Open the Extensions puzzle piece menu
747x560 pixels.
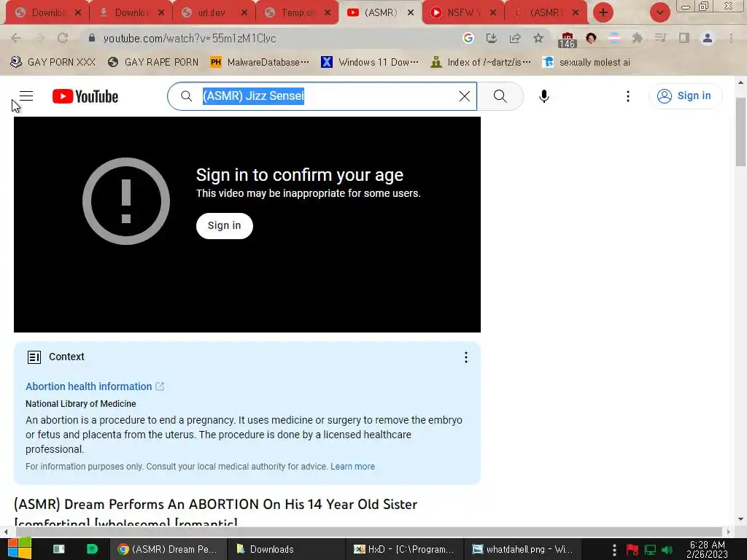point(638,38)
